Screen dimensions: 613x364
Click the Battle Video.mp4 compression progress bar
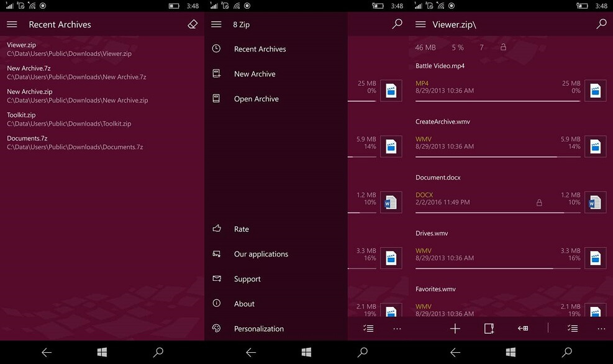coord(497,101)
